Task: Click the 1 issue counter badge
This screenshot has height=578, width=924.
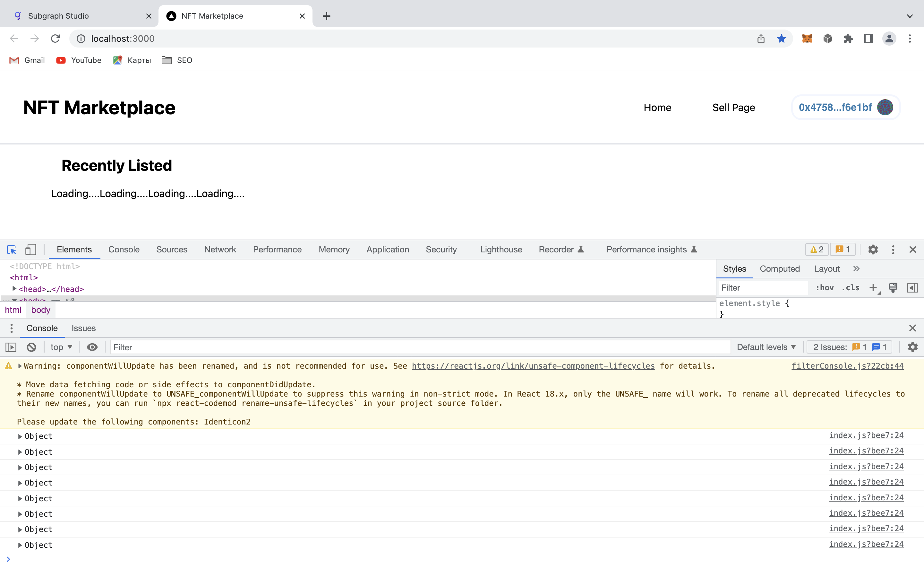Action: pos(843,250)
